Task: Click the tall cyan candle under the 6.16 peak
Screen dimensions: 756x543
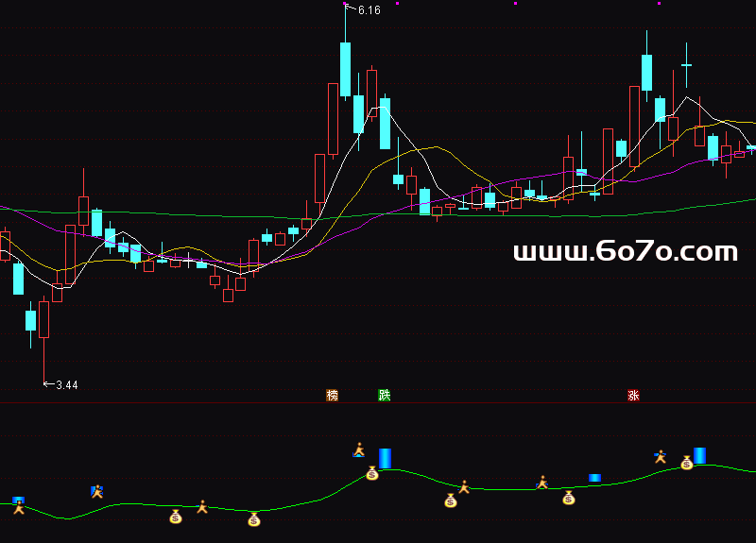Action: point(346,69)
